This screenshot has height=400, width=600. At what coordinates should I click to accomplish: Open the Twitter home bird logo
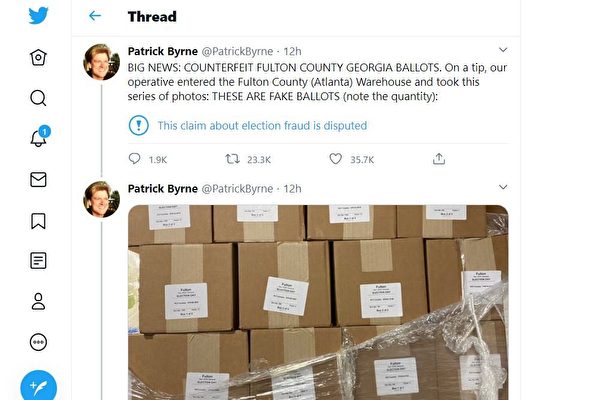click(x=38, y=16)
